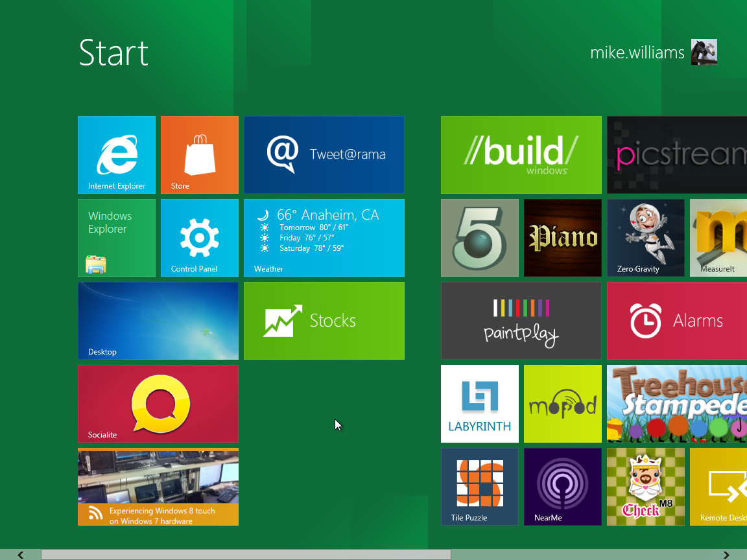
Task: Click the mike.williams account name
Action: pos(637,52)
